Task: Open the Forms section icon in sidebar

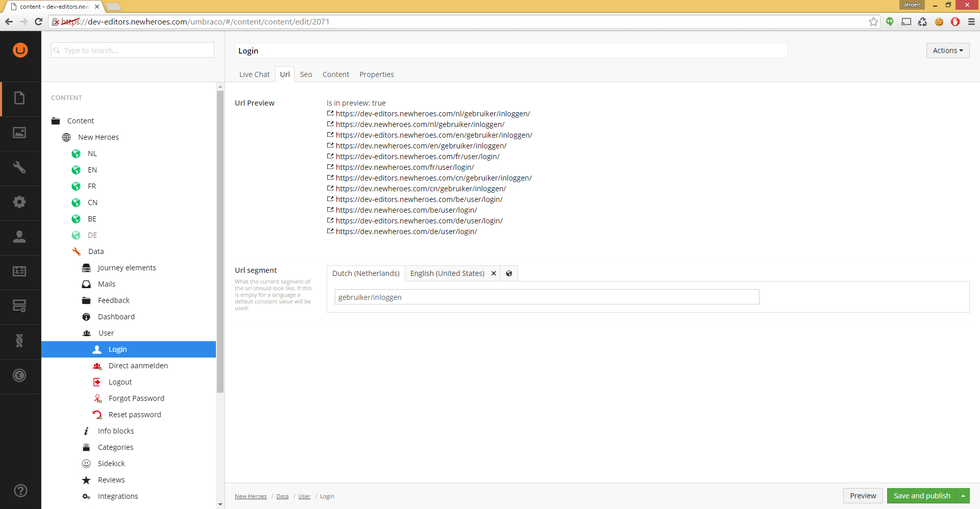Action: (19, 306)
